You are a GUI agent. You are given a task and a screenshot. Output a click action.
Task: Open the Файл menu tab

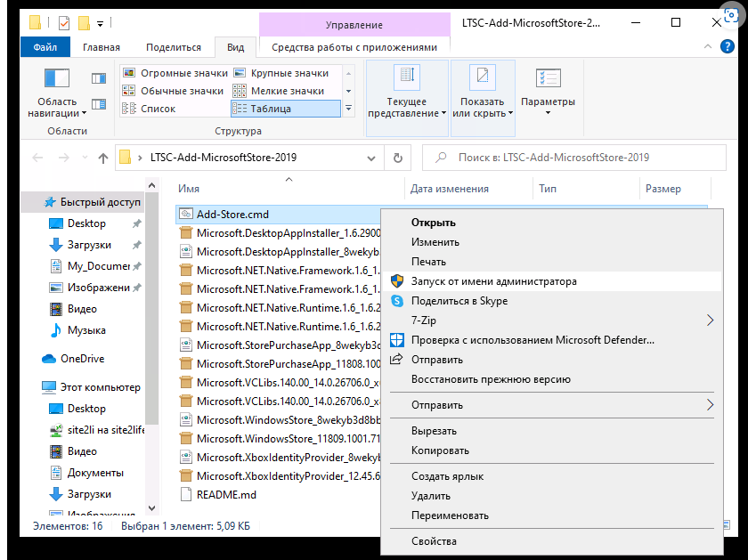[x=45, y=47]
